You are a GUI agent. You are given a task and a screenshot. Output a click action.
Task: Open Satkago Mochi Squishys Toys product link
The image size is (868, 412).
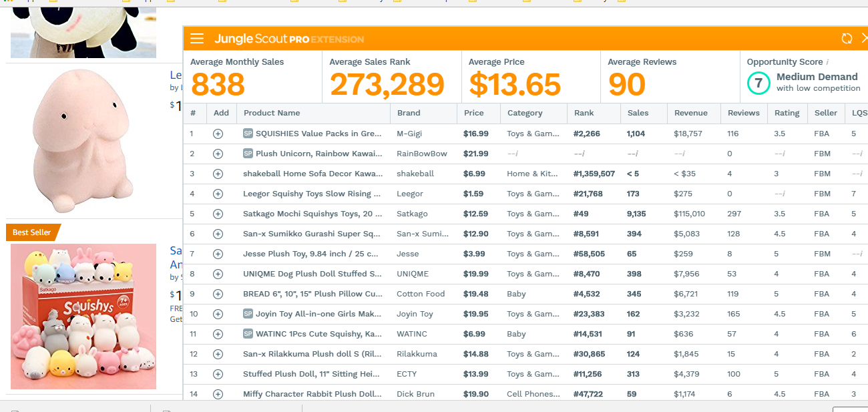[312, 214]
